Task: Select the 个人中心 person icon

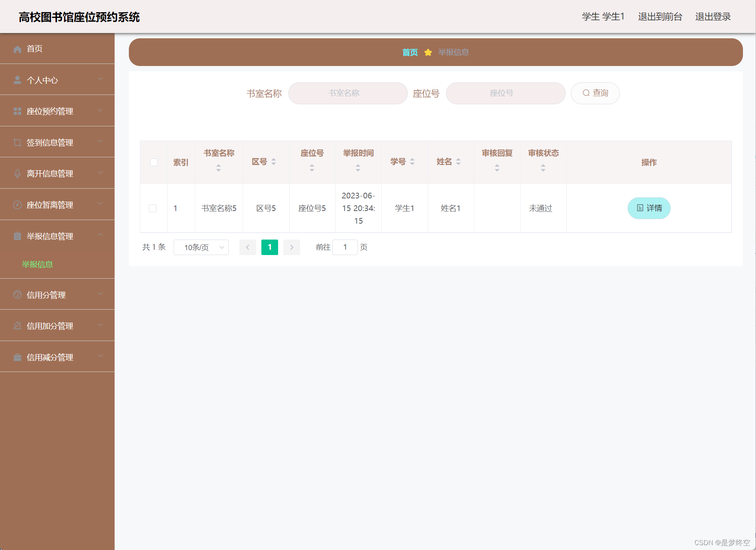Action: [17, 80]
